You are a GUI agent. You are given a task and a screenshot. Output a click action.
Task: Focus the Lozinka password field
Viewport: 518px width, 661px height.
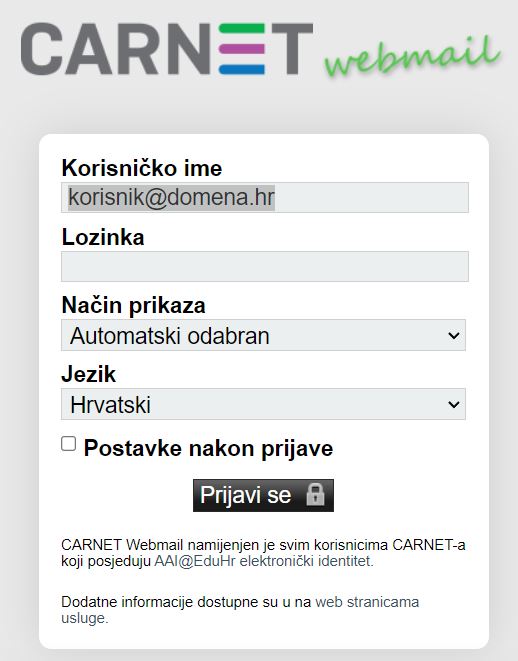(x=265, y=266)
